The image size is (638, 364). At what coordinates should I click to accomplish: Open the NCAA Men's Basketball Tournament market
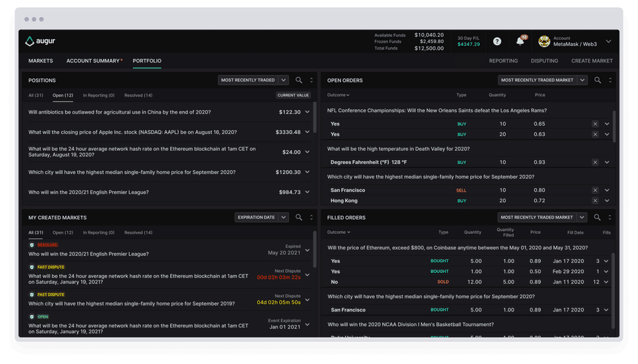click(x=411, y=325)
